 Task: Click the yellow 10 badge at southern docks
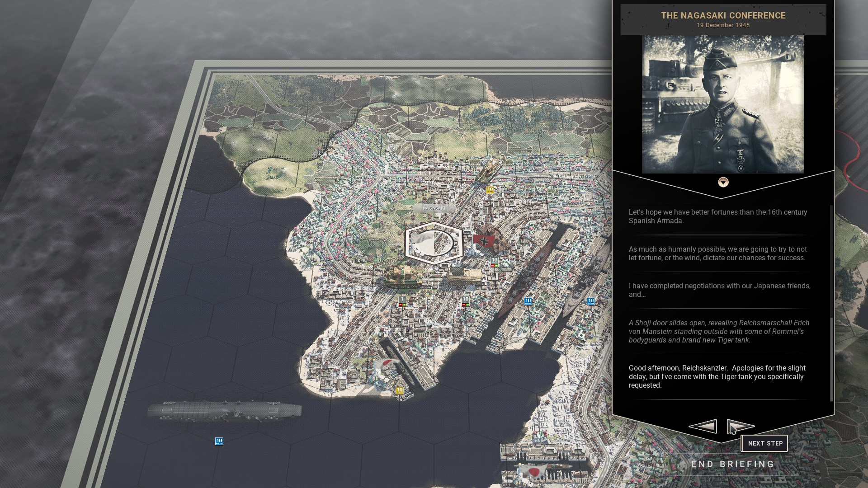(x=399, y=390)
